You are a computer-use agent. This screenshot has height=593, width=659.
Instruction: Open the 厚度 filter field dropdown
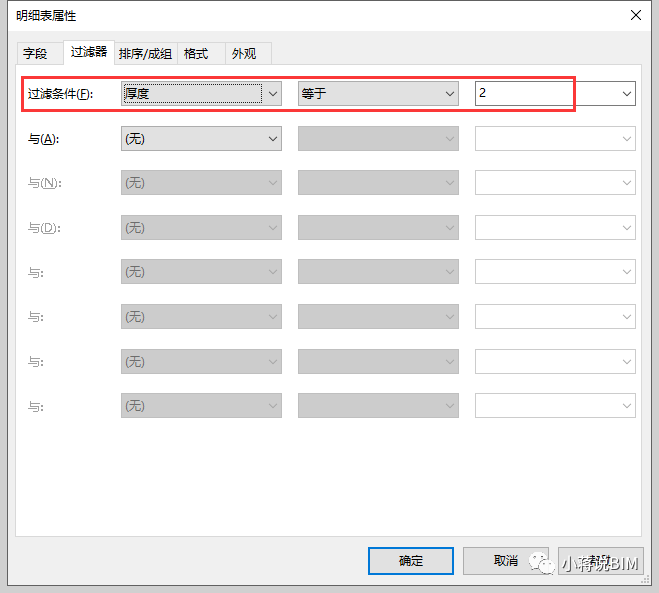point(201,93)
